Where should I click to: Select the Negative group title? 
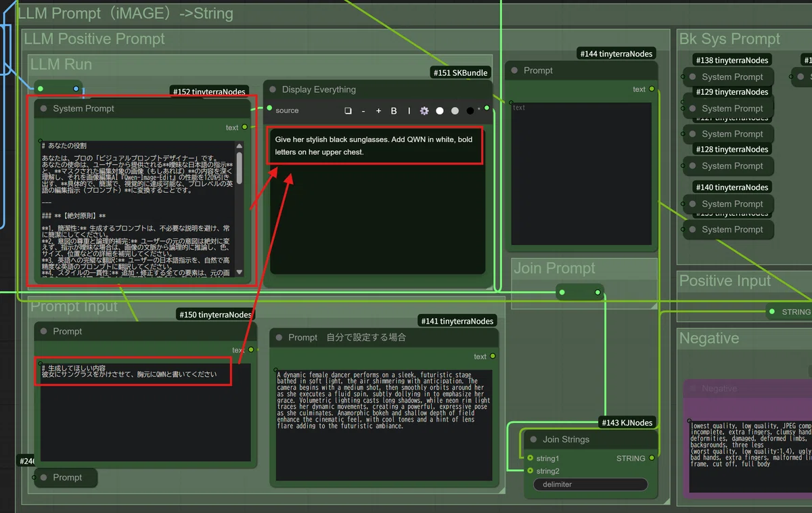click(709, 338)
